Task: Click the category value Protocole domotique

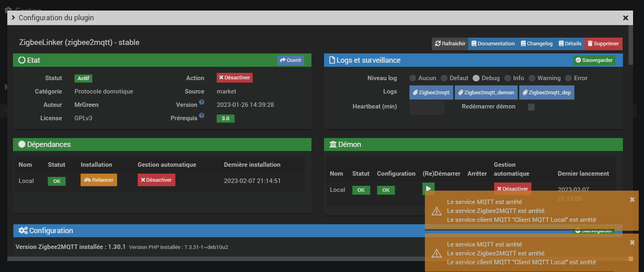Action: pyautogui.click(x=104, y=91)
